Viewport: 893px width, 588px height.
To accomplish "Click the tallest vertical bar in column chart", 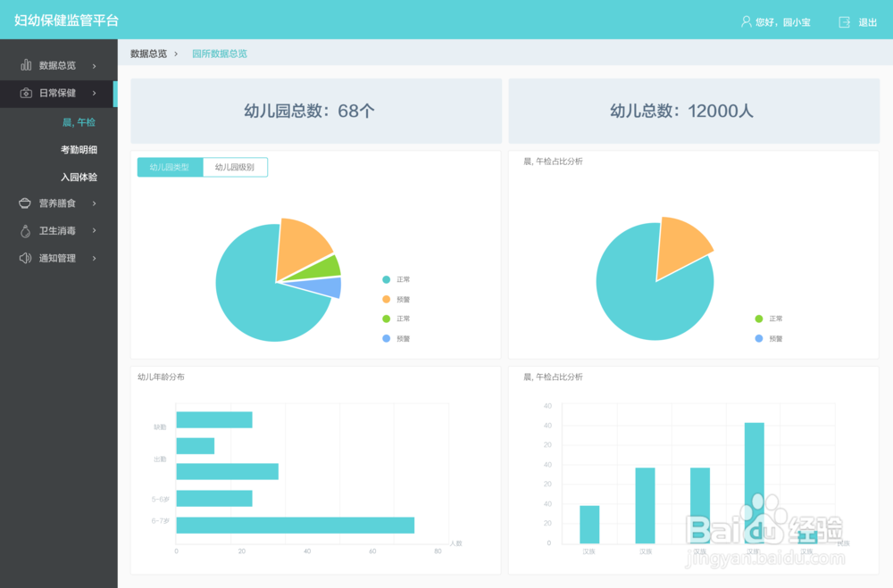I will click(754, 483).
